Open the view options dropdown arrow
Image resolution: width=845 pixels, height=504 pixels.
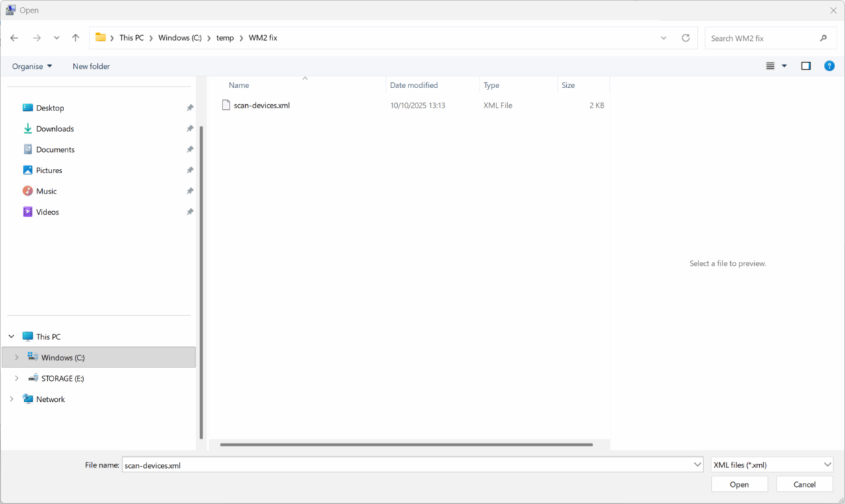(784, 65)
